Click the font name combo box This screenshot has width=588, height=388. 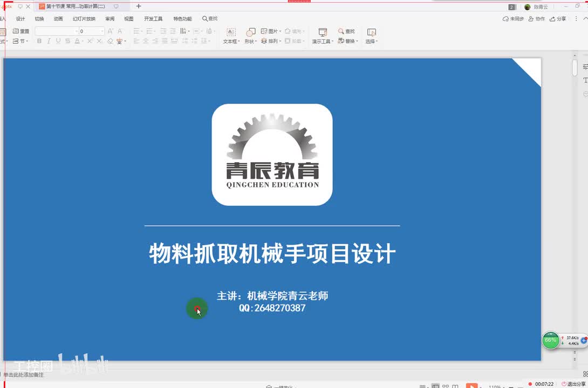pyautogui.click(x=57, y=31)
